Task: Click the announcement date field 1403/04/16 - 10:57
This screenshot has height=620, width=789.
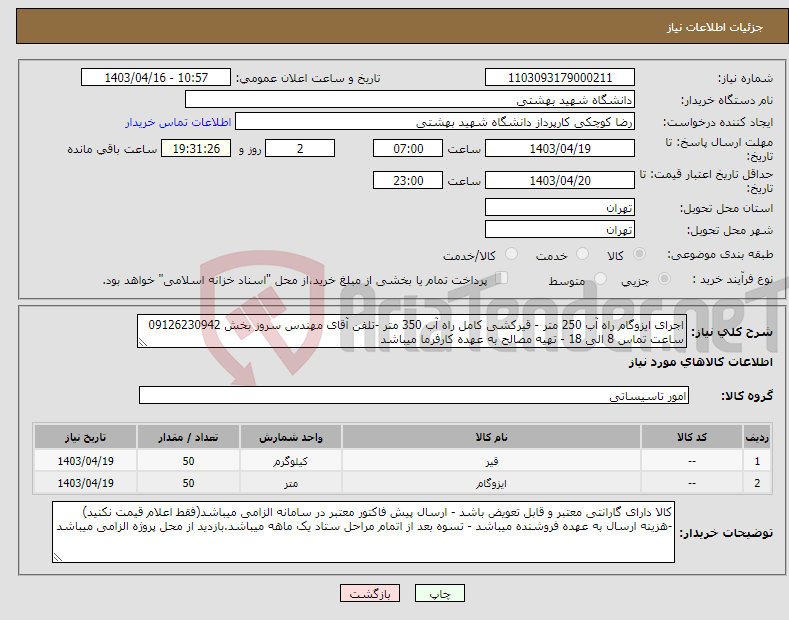Action: coord(156,78)
